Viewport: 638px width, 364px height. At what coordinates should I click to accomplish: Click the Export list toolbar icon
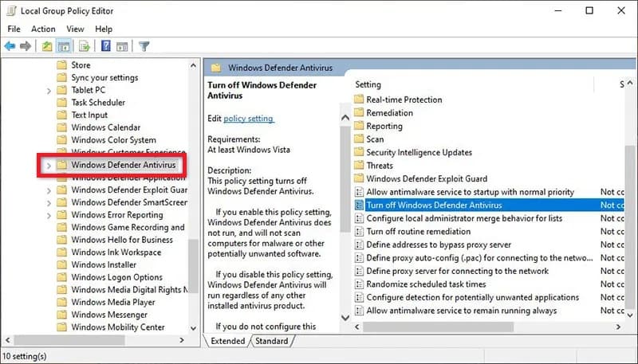85,46
